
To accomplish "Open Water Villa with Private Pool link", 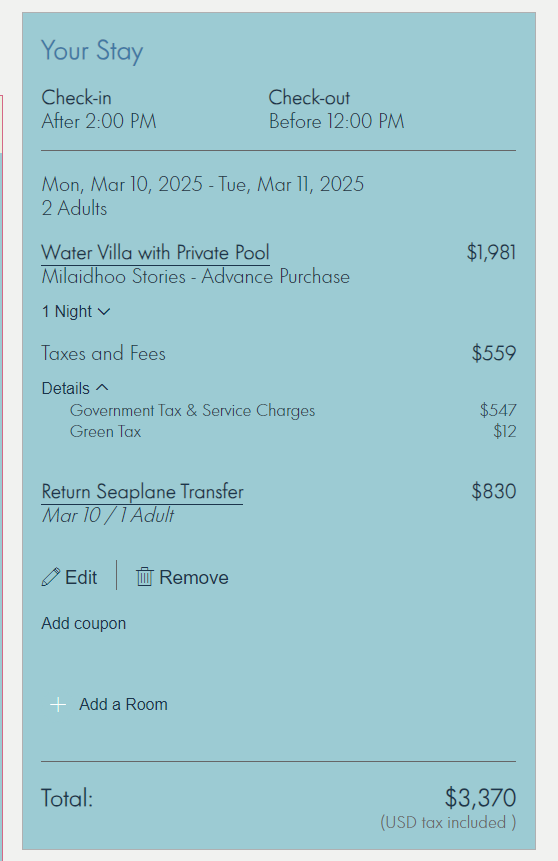I will (155, 253).
